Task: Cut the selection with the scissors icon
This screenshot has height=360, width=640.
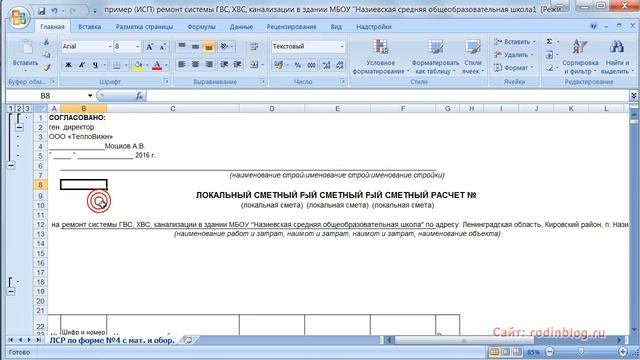Action: tap(47, 42)
